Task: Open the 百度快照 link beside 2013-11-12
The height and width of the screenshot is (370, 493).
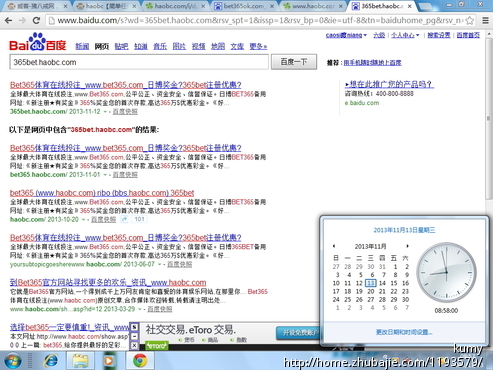Action: click(125, 112)
